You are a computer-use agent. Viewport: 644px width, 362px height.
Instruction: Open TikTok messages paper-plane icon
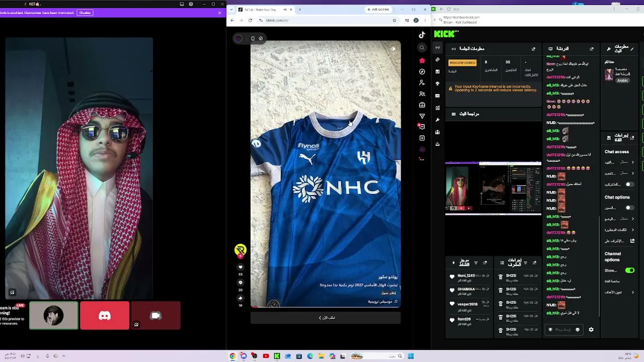point(422,116)
